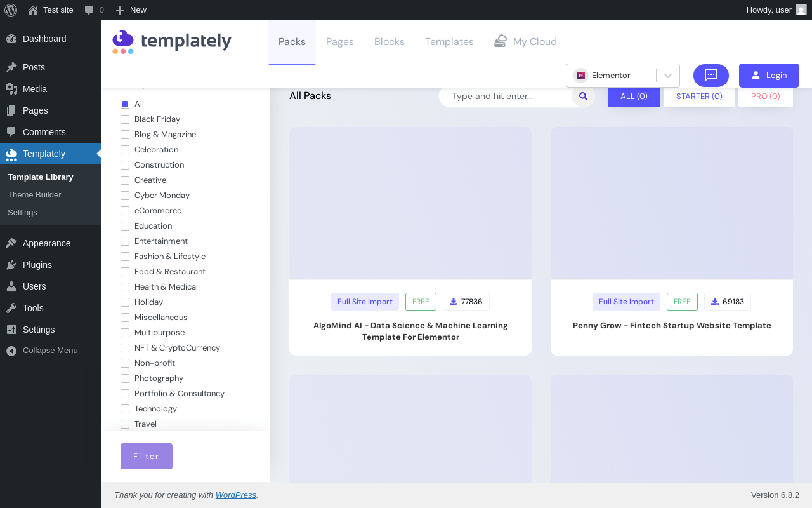The height and width of the screenshot is (508, 812).
Task: Check the Blog & Magazine category
Action: click(125, 135)
